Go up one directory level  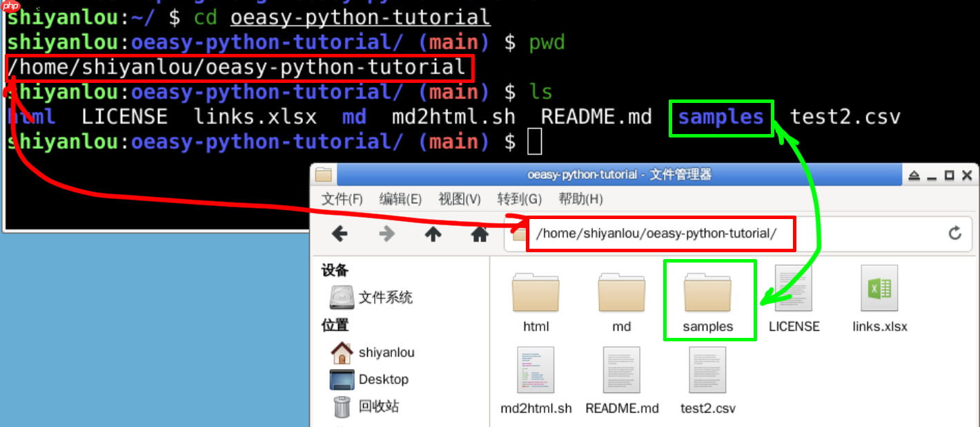[x=433, y=234]
